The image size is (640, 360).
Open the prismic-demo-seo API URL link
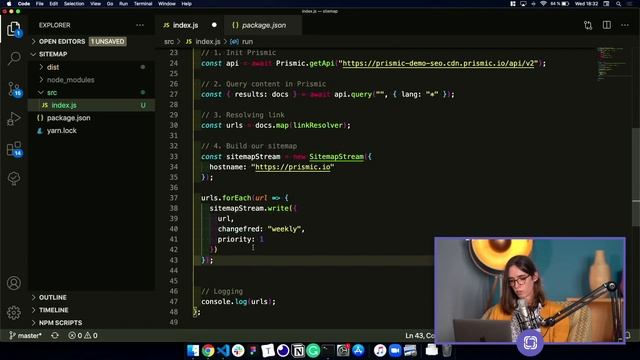438,63
